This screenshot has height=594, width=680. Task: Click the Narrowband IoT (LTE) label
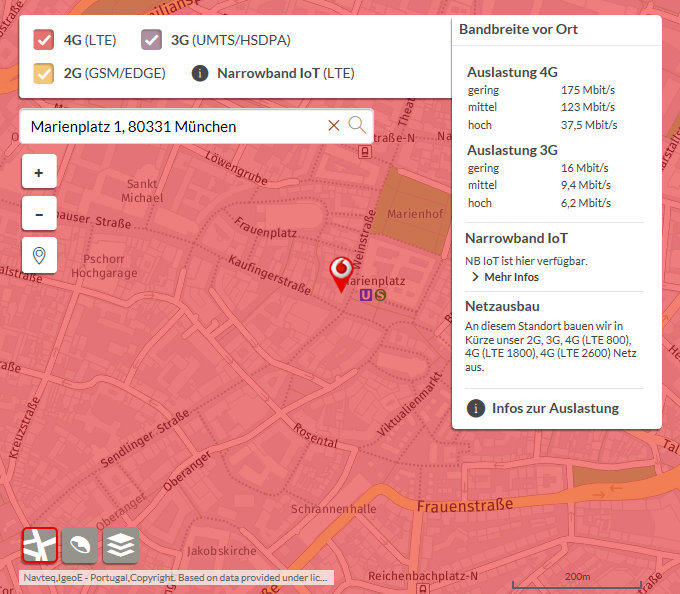click(285, 73)
